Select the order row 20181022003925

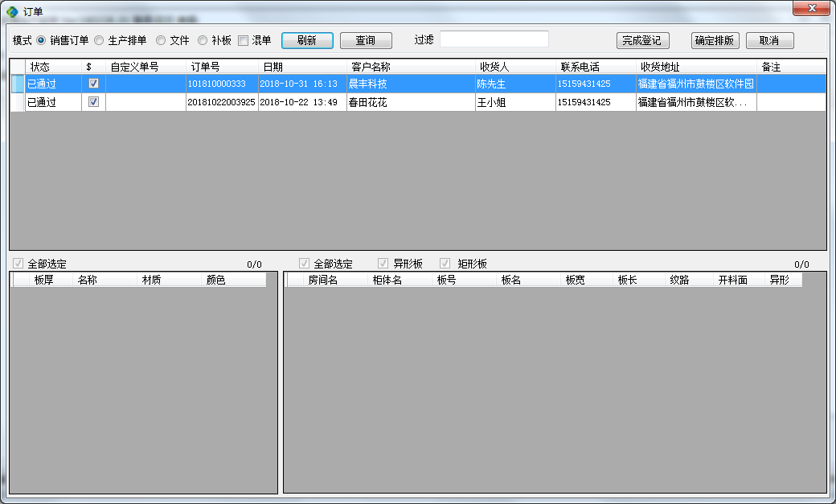coord(221,102)
